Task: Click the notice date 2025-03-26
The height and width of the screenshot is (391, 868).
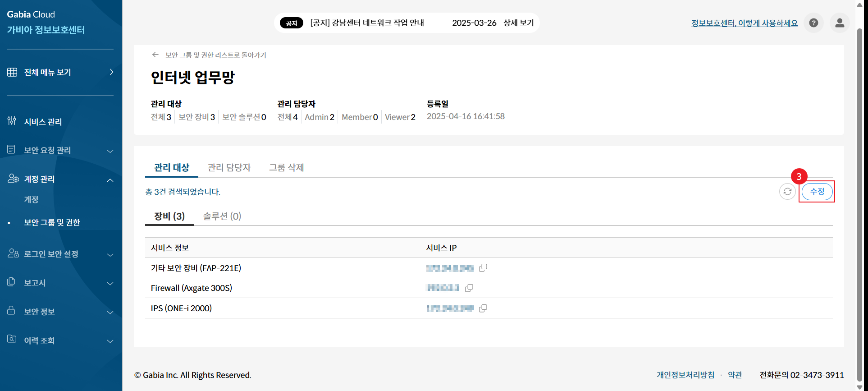Action: pyautogui.click(x=474, y=23)
